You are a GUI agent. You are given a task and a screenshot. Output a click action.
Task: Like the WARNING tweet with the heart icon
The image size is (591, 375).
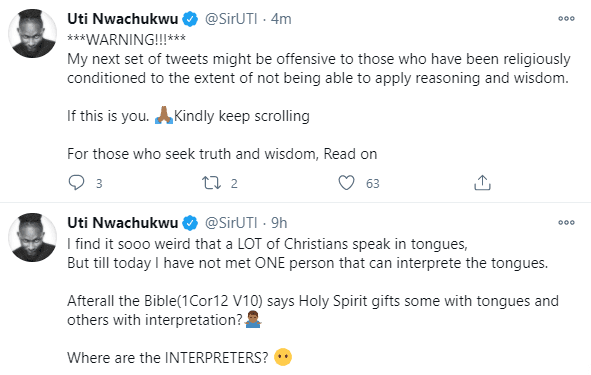tap(346, 183)
